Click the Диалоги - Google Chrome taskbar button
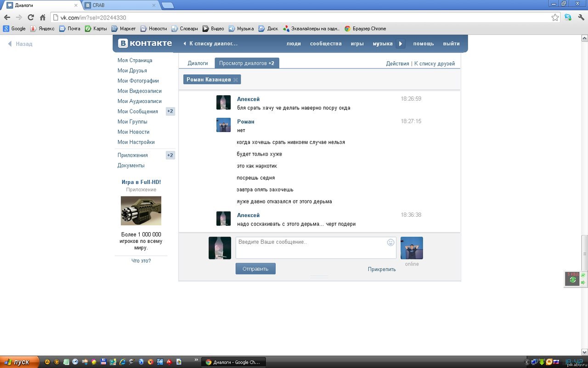Screen dimensions: 588x368 pyautogui.click(x=234, y=362)
